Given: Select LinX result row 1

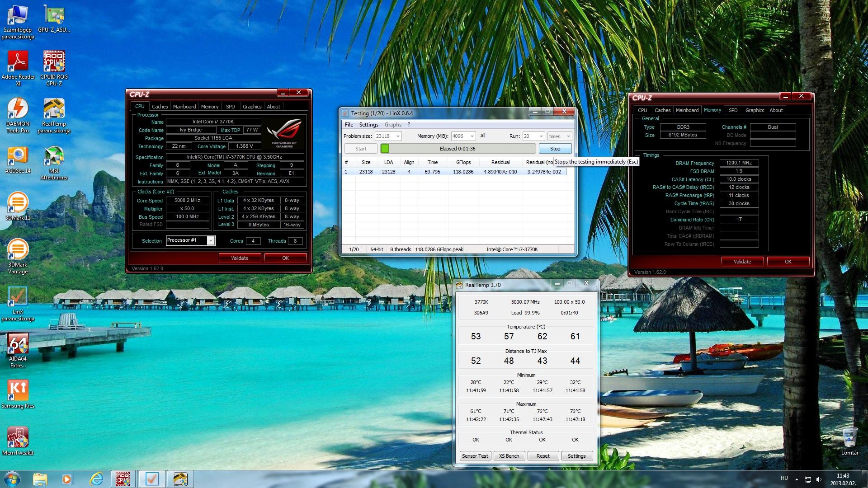Looking at the screenshot, I should (x=454, y=172).
